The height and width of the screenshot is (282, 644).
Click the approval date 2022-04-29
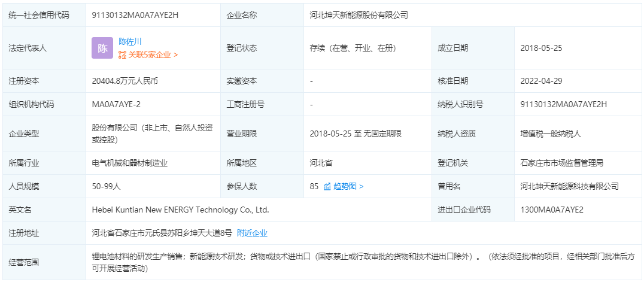point(541,81)
